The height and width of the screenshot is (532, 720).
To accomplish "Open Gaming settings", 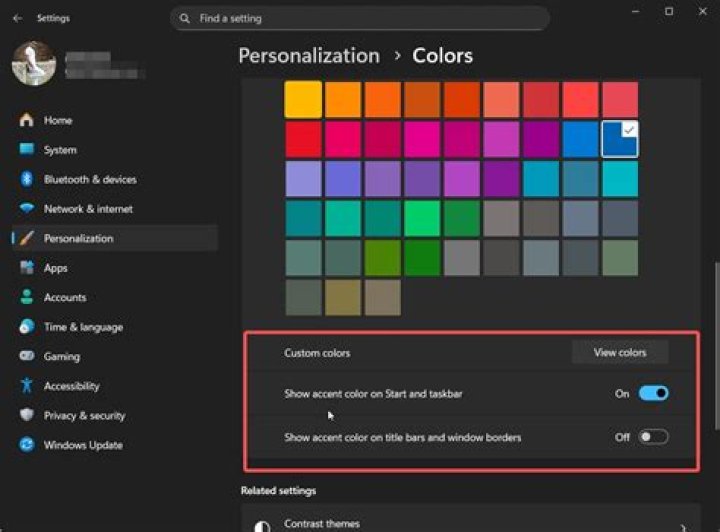I will 115,356.
